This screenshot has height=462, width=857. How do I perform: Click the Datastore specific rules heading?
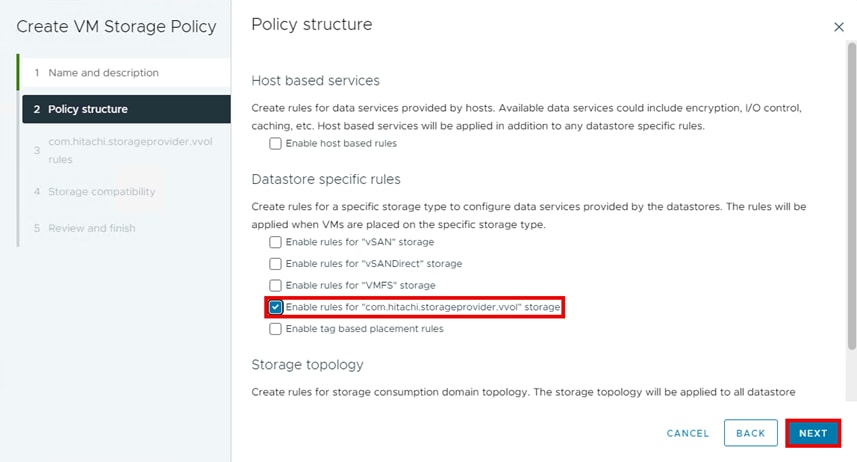[x=326, y=179]
